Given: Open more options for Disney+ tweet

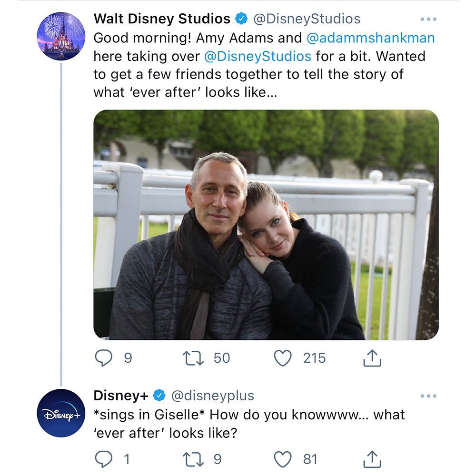Looking at the screenshot, I should (x=428, y=396).
